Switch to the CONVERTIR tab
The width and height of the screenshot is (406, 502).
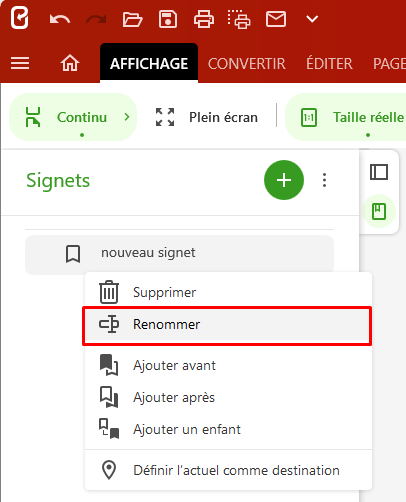(x=247, y=64)
